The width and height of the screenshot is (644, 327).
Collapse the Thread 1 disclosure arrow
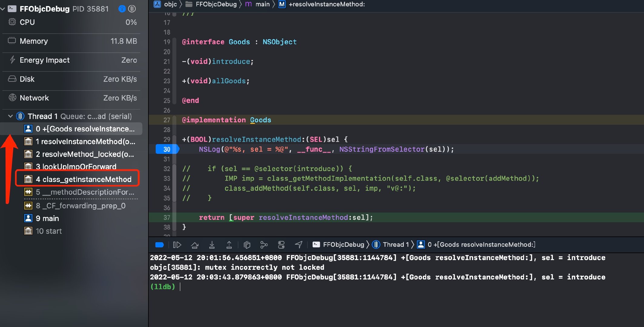(10, 116)
